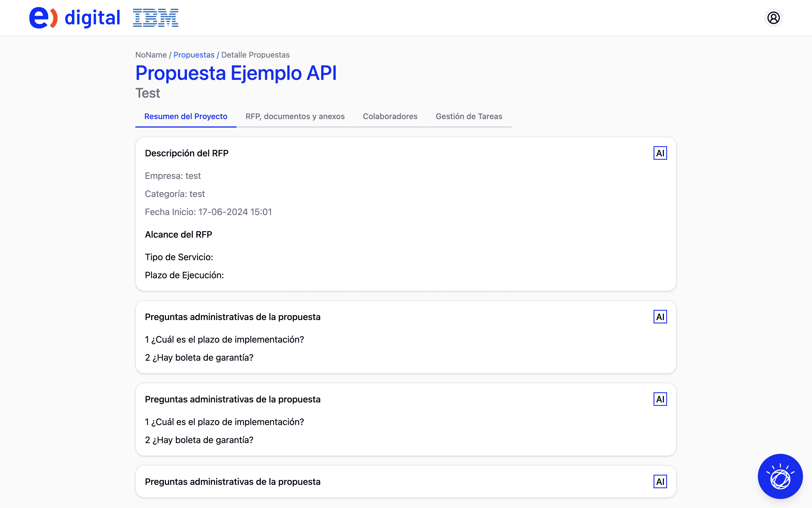Click AI icon on second Preguntas administrativas card
Viewport: 812px width, 508px height.
coord(660,399)
